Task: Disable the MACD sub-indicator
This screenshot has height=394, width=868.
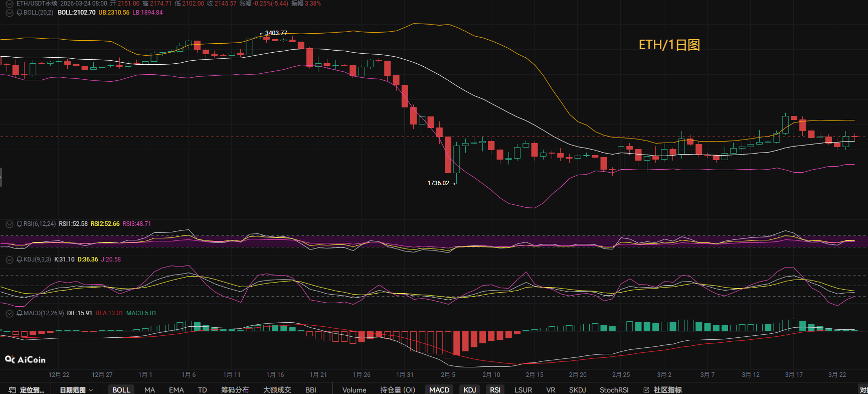Action: click(x=439, y=390)
